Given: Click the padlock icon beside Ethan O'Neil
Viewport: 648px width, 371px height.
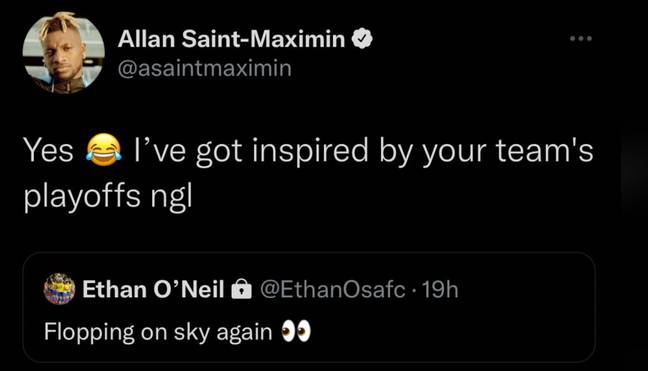Looking at the screenshot, I should pyautogui.click(x=241, y=289).
